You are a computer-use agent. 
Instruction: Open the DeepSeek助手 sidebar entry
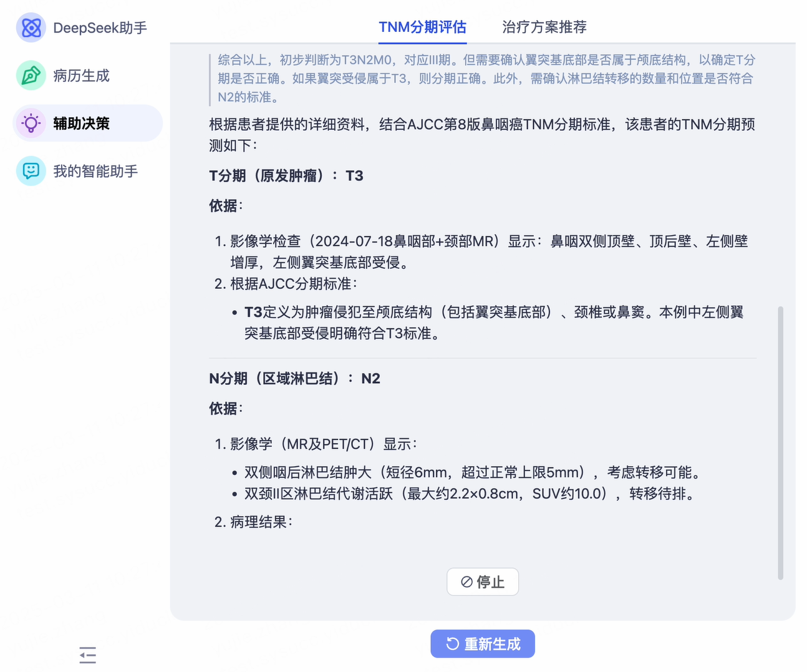100,28
